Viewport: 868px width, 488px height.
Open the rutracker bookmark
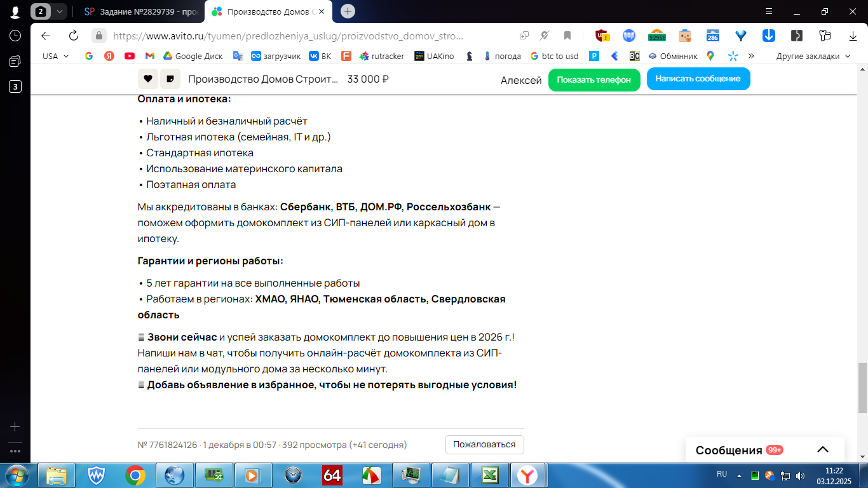click(382, 56)
